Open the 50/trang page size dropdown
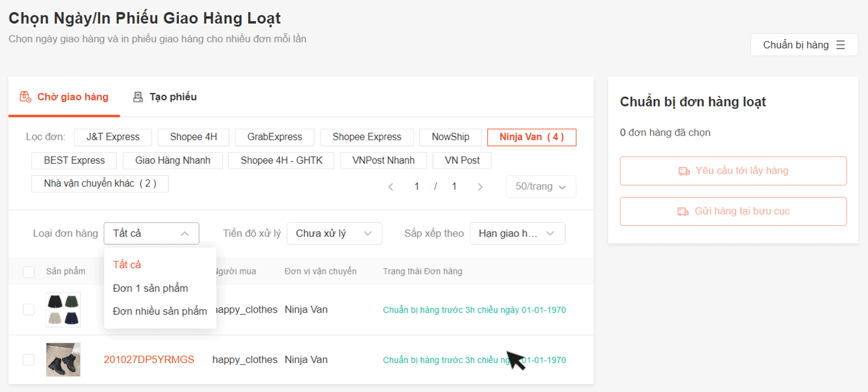The height and width of the screenshot is (392, 868). tap(540, 186)
